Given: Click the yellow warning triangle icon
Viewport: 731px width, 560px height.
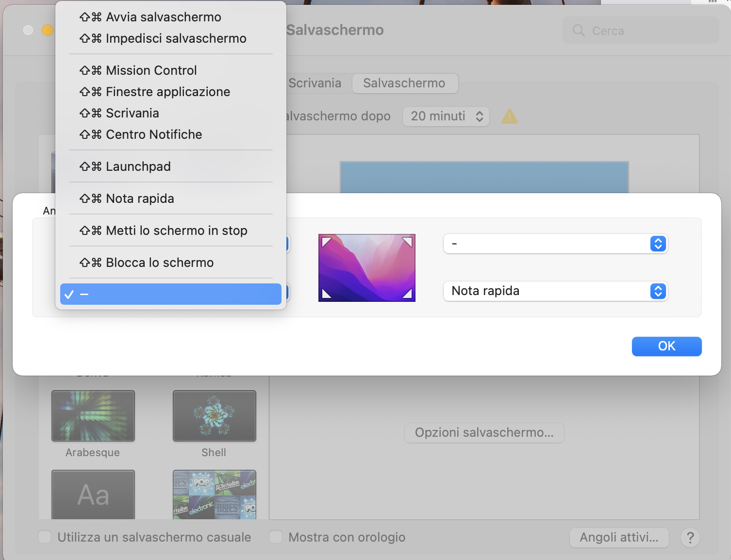Looking at the screenshot, I should tap(509, 116).
